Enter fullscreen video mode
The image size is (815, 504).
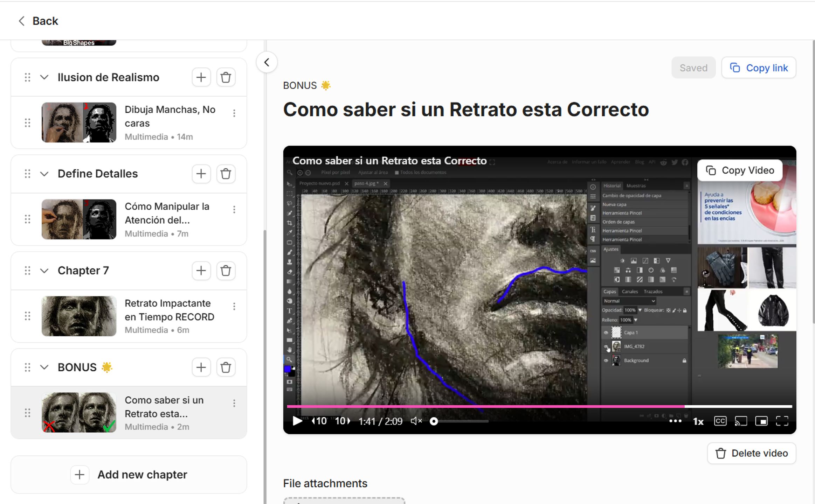click(x=782, y=421)
